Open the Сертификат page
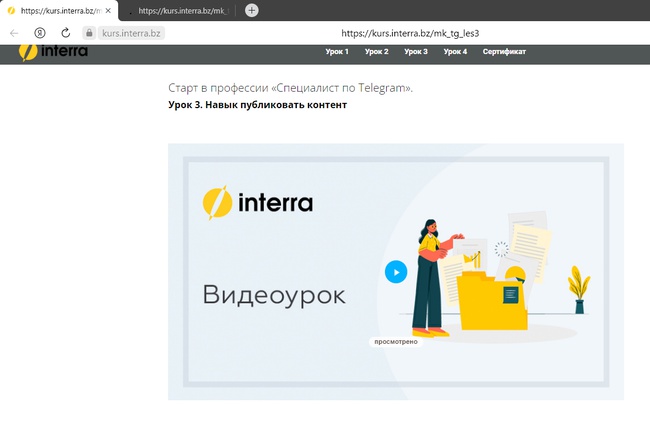The width and height of the screenshot is (650, 422). pos(504,52)
